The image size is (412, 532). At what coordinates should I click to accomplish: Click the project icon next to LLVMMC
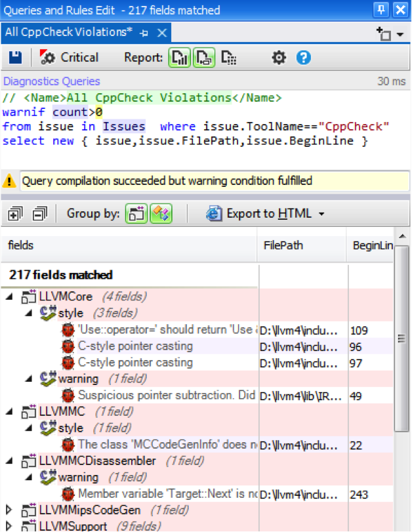[28, 411]
